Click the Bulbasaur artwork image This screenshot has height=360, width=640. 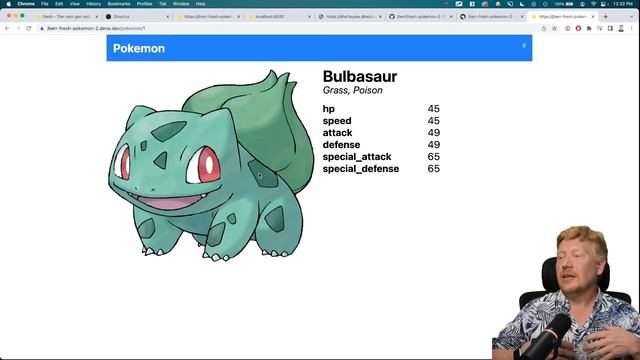[x=211, y=165]
